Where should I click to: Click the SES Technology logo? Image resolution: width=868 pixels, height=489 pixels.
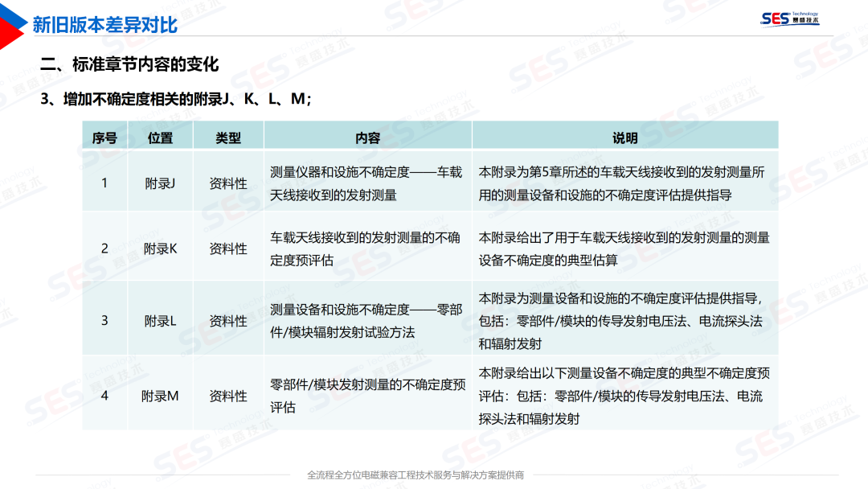point(790,18)
